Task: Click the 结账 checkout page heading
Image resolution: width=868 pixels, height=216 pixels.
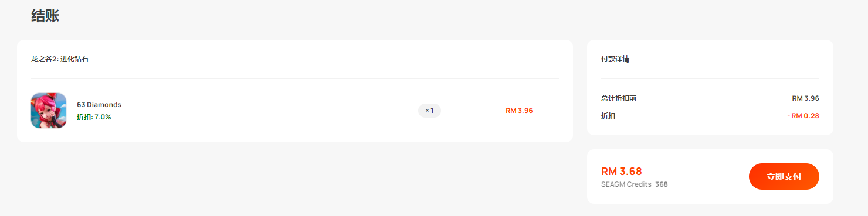Action: pyautogui.click(x=45, y=16)
